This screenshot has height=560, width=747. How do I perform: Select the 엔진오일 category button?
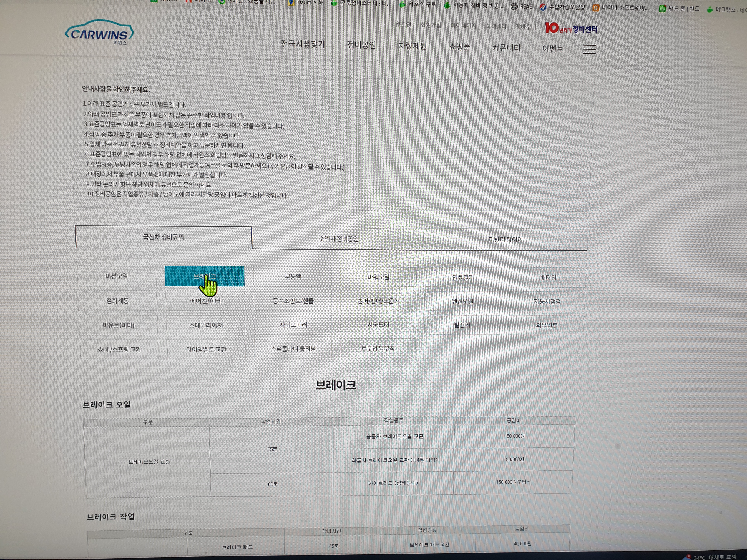(462, 301)
